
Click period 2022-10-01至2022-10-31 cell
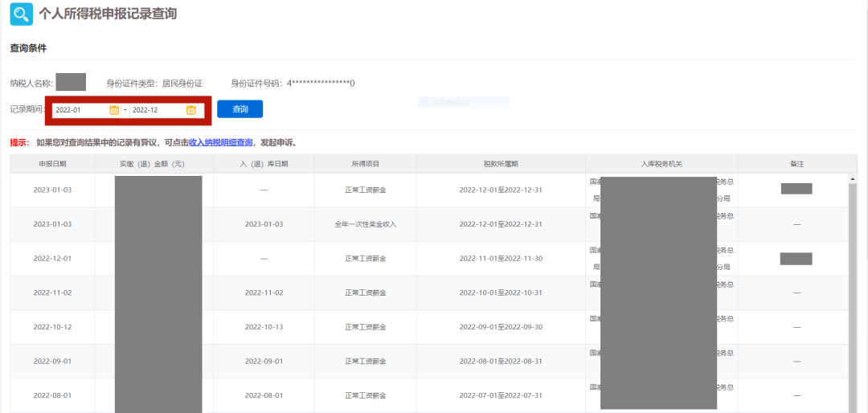(x=501, y=292)
